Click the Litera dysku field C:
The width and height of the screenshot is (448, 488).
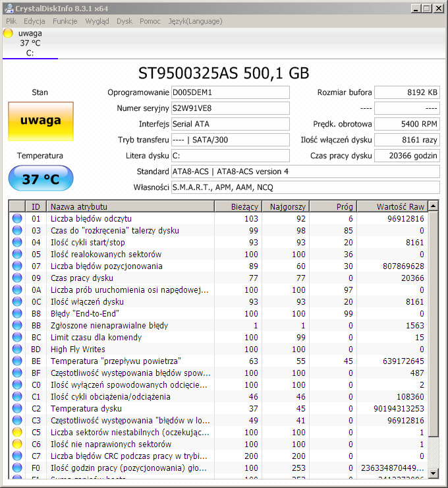point(231,156)
